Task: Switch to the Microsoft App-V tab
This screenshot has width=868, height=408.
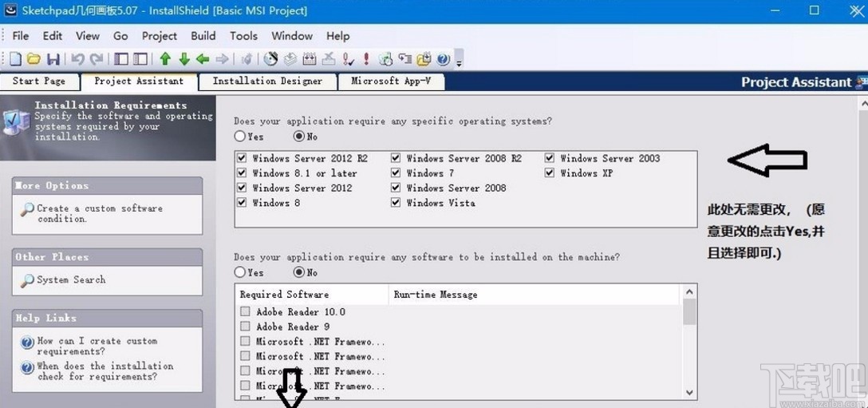Action: [x=391, y=81]
